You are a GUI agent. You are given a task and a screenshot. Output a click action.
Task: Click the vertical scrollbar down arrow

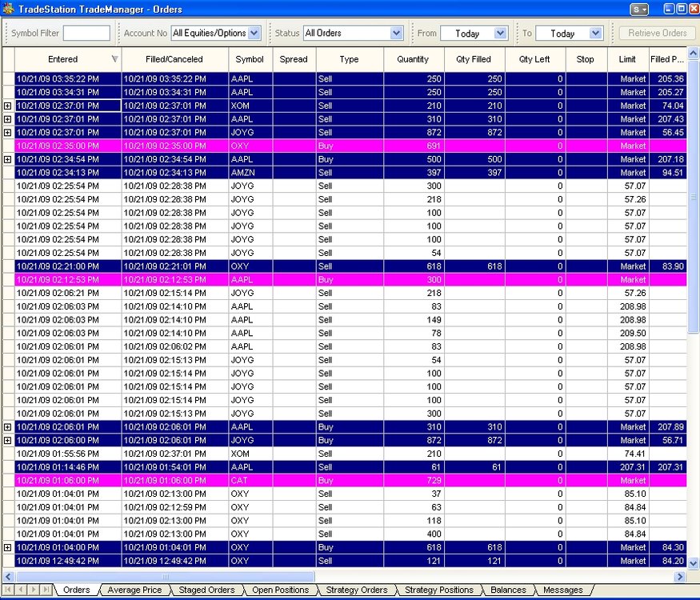click(694, 562)
